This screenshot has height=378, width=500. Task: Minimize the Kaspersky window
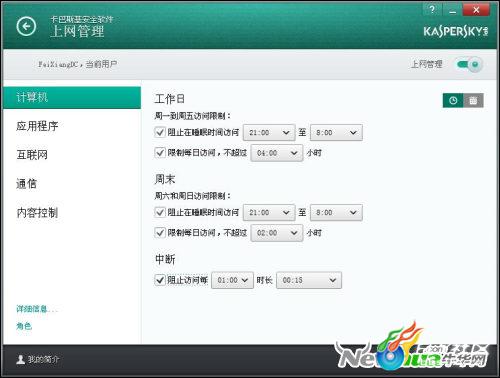(452, 10)
